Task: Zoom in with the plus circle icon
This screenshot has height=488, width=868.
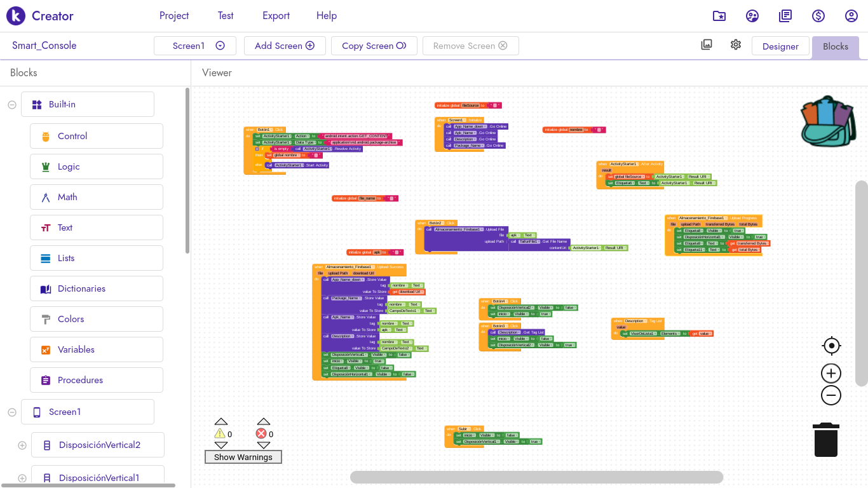Action: click(831, 373)
